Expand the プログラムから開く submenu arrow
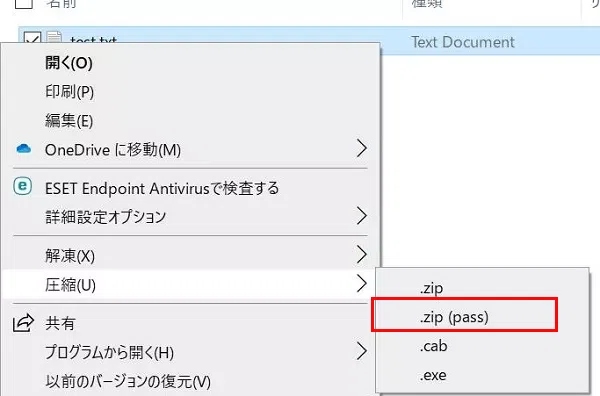This screenshot has height=396, width=600. [362, 351]
